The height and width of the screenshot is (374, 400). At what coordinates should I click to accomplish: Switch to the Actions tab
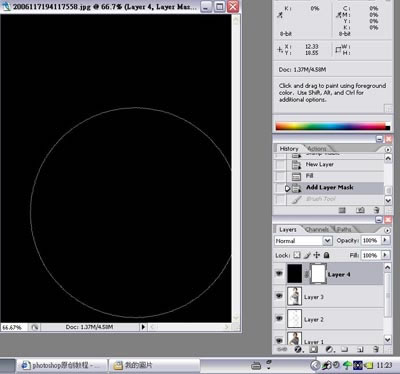[x=316, y=149]
